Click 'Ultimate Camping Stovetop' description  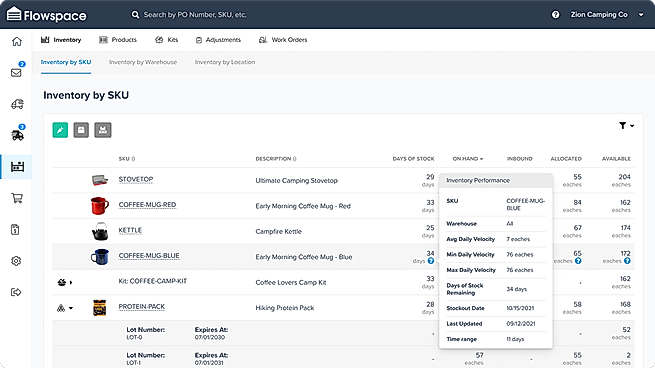[x=297, y=181]
